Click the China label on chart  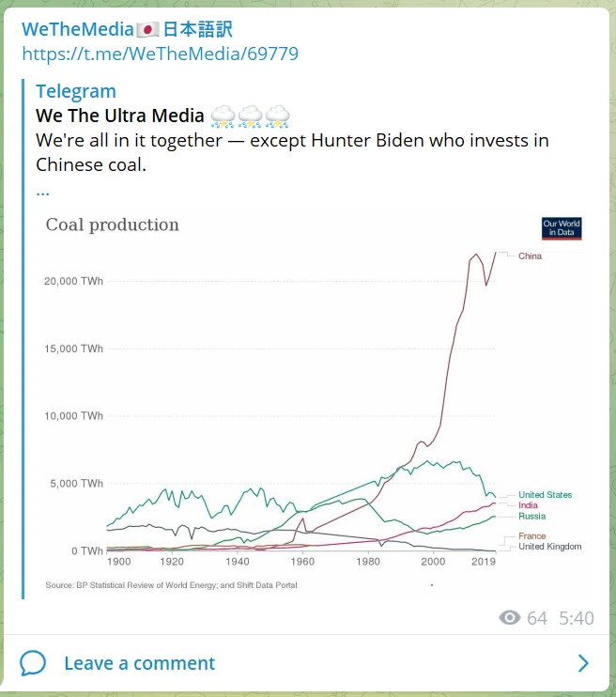point(530,256)
